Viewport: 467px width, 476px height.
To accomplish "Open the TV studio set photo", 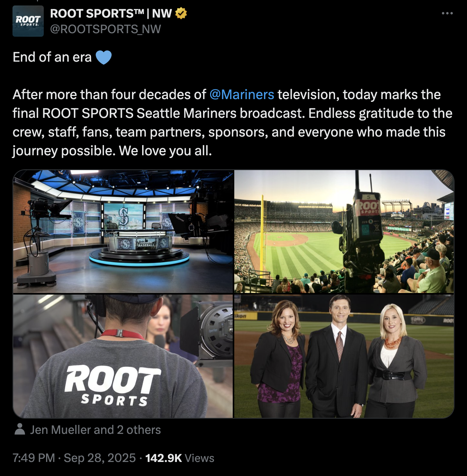I will (x=123, y=231).
